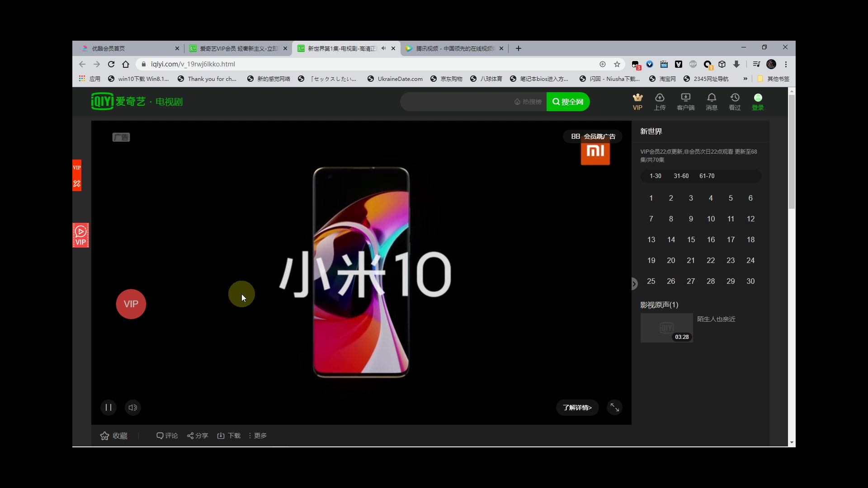Go to browser home page
Image resolution: width=868 pixels, height=488 pixels.
tap(126, 64)
